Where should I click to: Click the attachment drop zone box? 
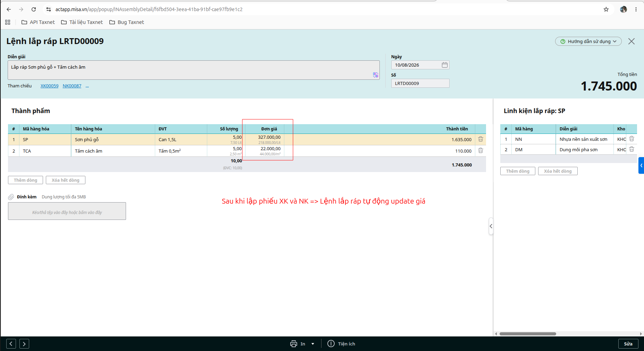point(67,211)
